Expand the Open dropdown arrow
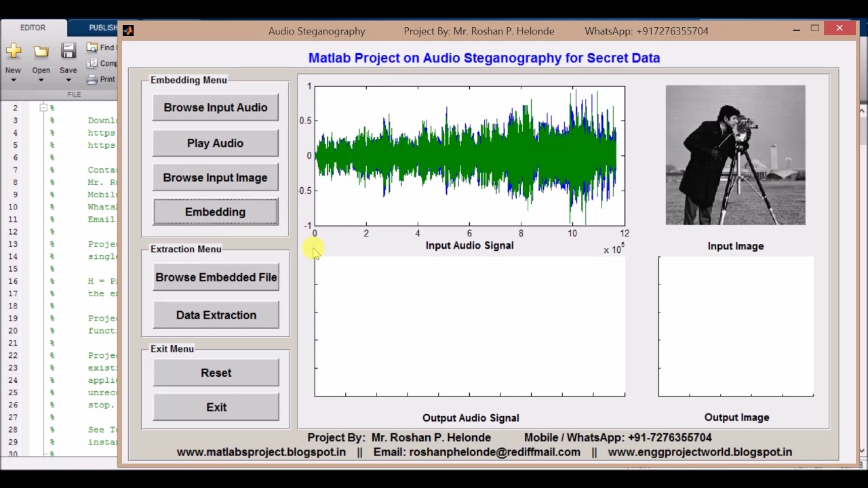 41,80
